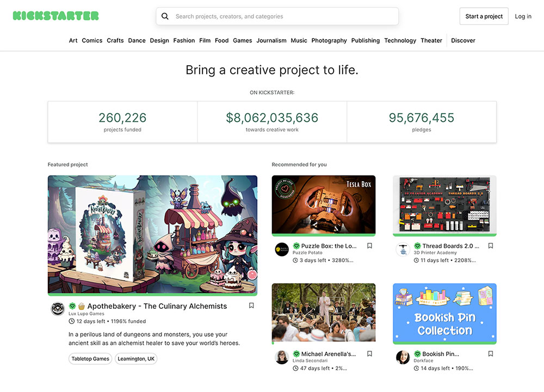Click Dorkface creator avatar
The width and height of the screenshot is (544, 392).
(403, 357)
